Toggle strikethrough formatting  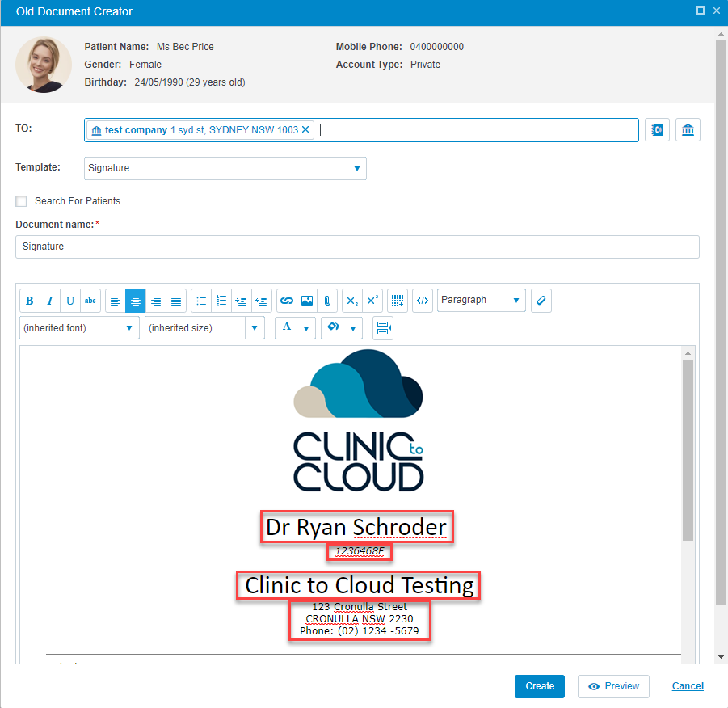90,301
